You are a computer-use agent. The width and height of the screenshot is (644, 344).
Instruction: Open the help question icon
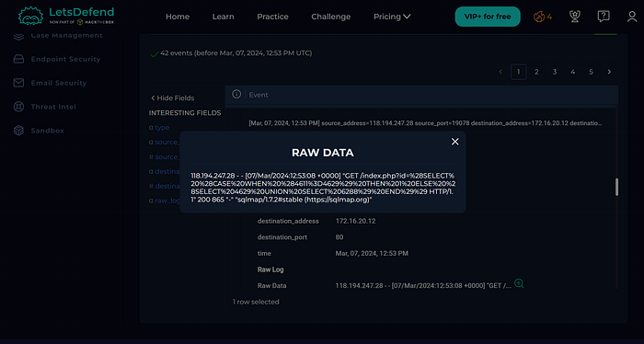point(604,17)
